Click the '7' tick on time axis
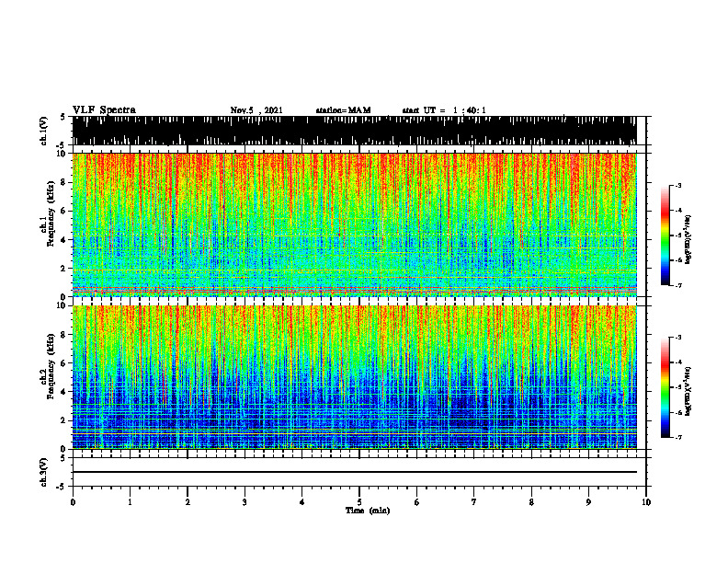The height and width of the screenshot is (563, 728). pos(474,502)
